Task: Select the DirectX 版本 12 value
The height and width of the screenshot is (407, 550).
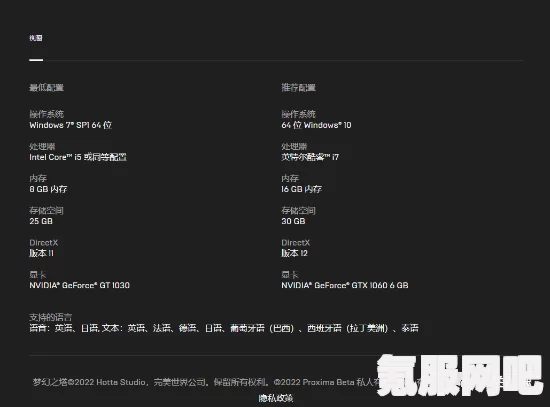Action: tap(294, 253)
